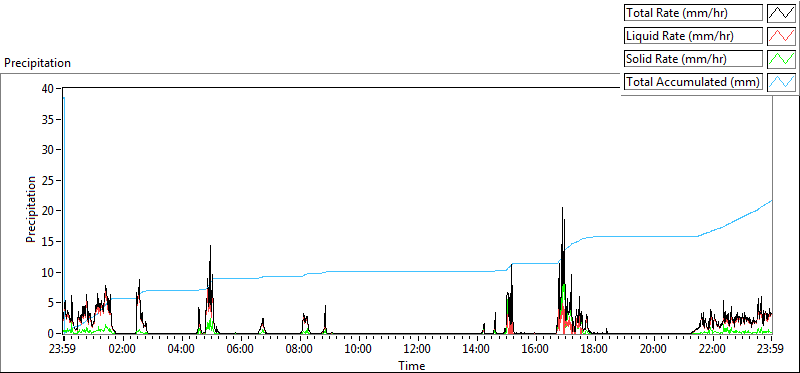Click the Time x-axis title

click(411, 365)
